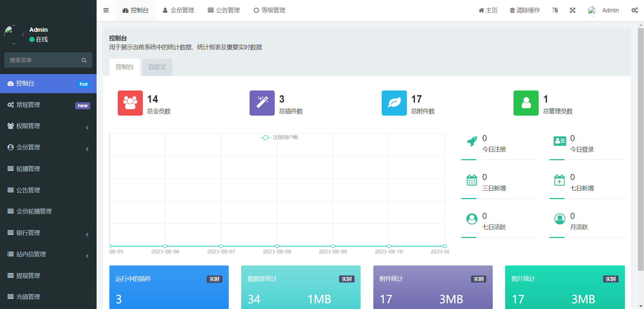This screenshot has height=309, width=644.
Task: Click the purple magic wand plugins icon
Action: [262, 103]
